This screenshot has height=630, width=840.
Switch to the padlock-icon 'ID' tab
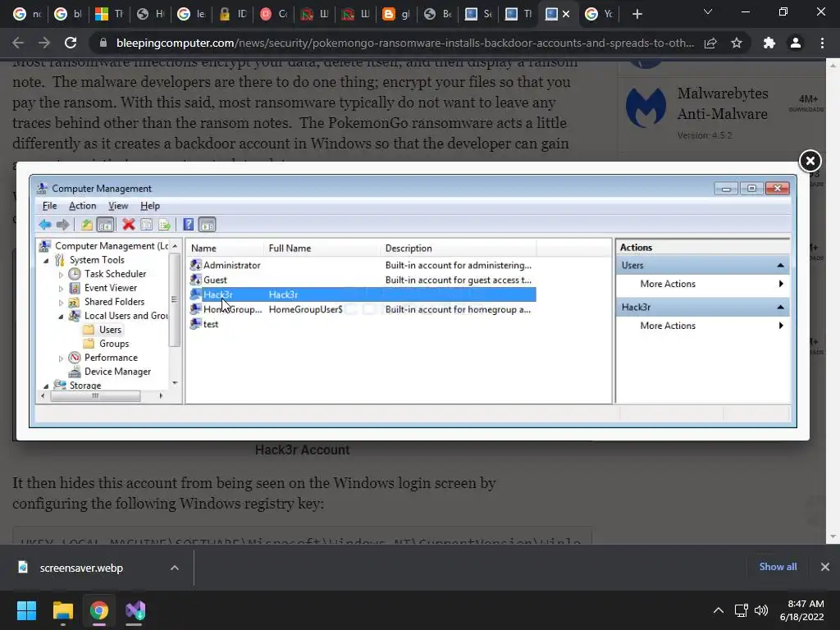point(232,15)
